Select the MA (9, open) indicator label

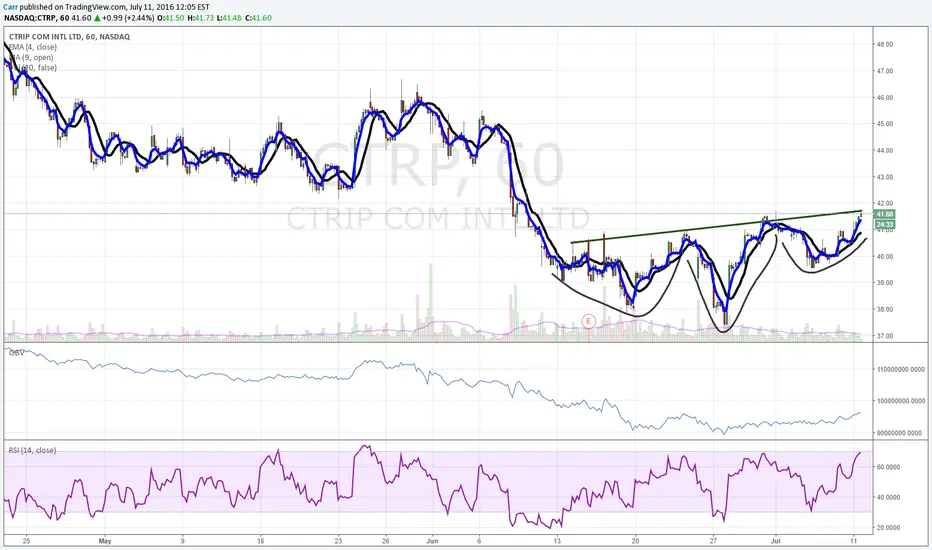click(31, 57)
